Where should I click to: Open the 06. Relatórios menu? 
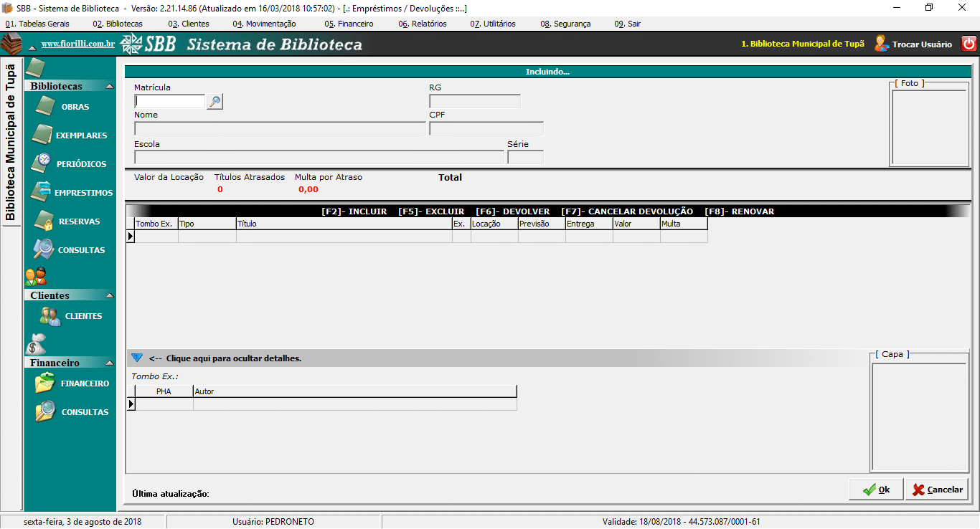(x=422, y=24)
